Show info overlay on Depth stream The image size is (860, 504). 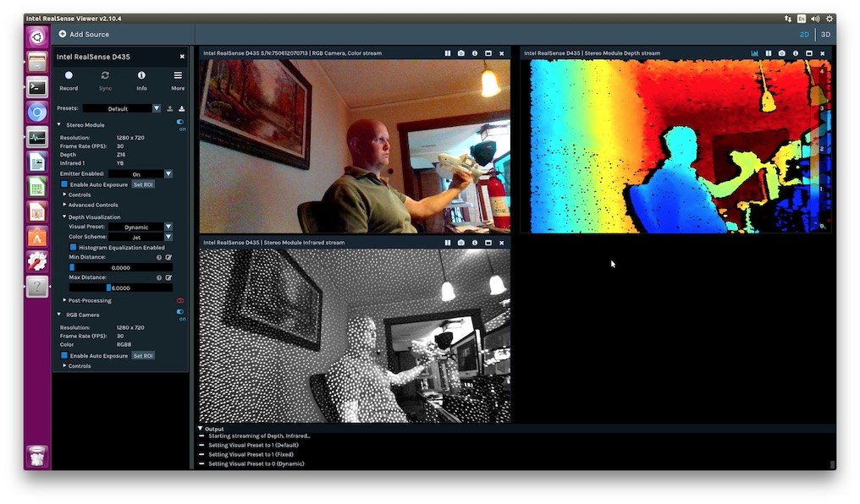[796, 53]
